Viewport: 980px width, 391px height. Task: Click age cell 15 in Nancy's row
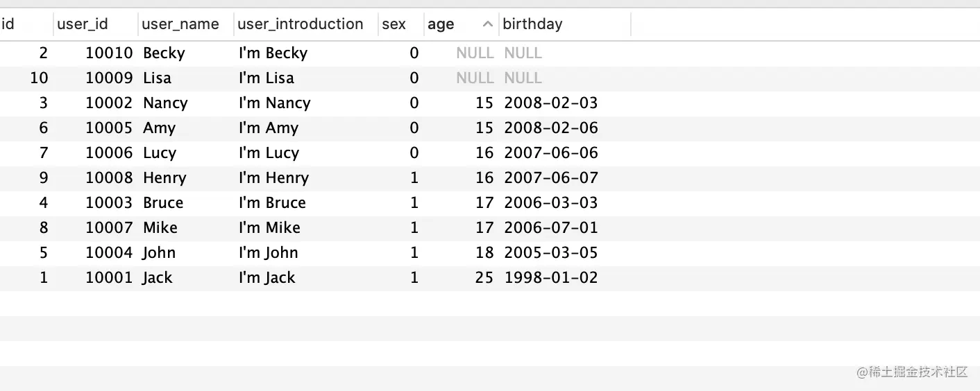click(484, 103)
